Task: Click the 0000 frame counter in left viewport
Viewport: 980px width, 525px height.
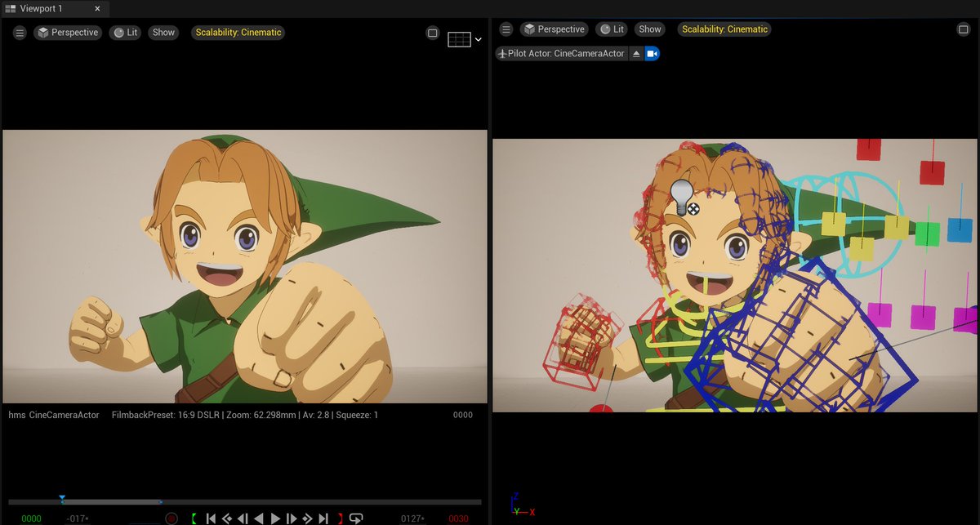Action: (x=463, y=415)
